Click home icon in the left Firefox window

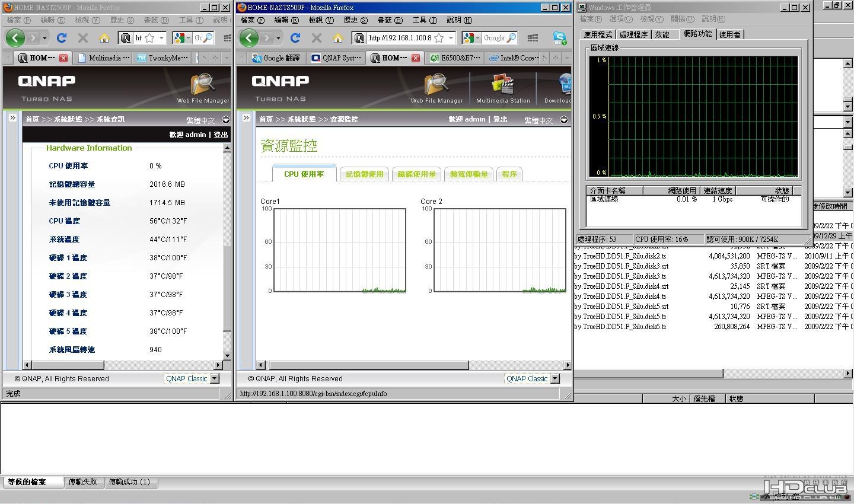(x=104, y=38)
